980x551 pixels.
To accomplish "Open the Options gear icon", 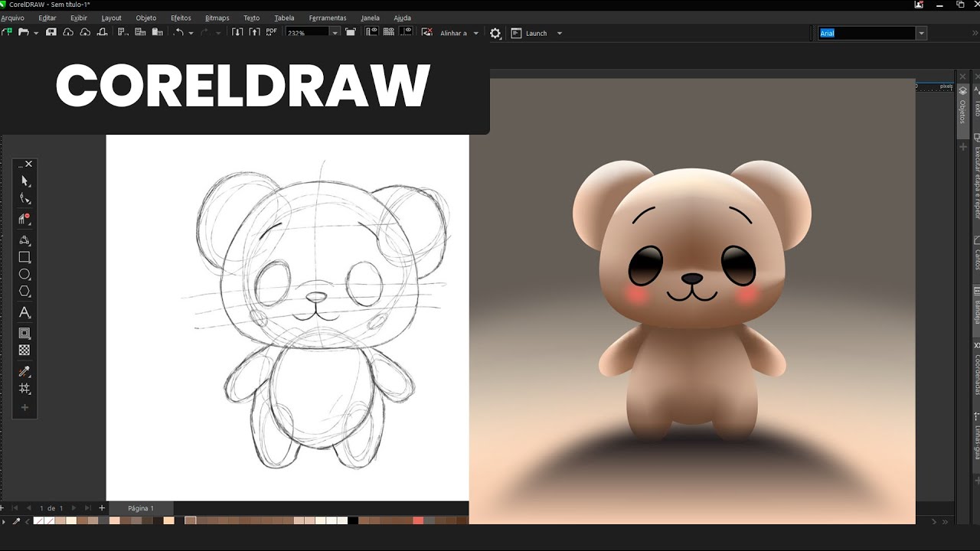I will click(x=495, y=33).
